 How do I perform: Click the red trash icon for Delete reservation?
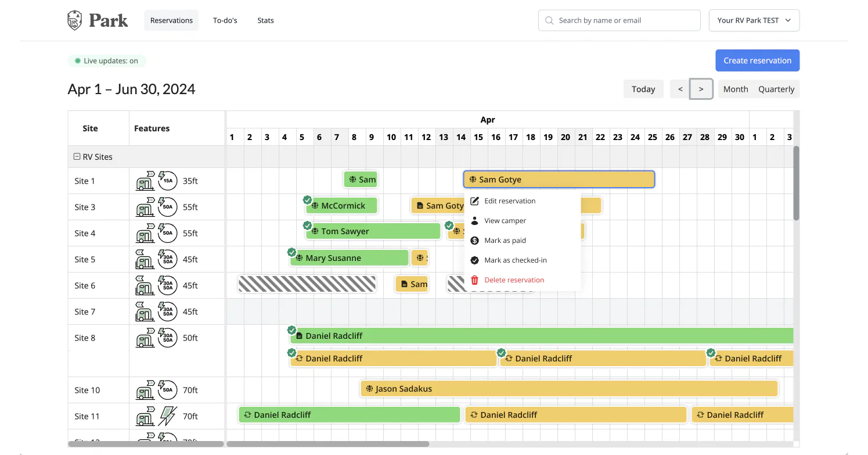(x=474, y=280)
